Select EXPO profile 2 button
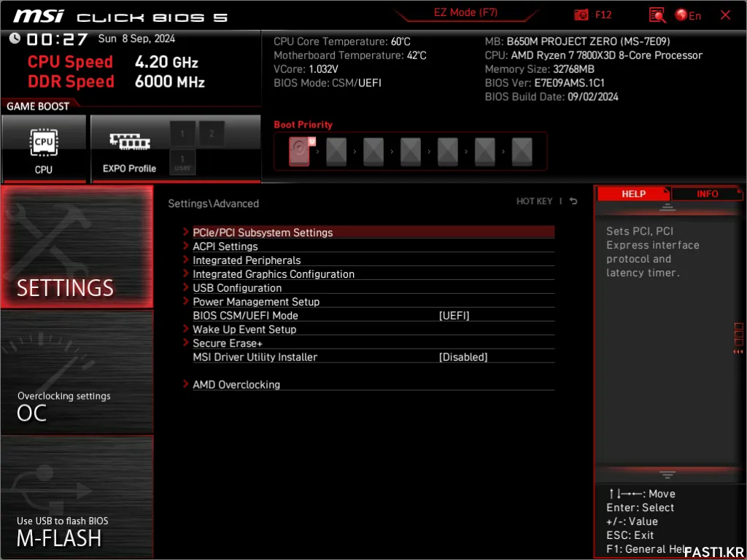Screen dimensions: 747x560 (212, 134)
